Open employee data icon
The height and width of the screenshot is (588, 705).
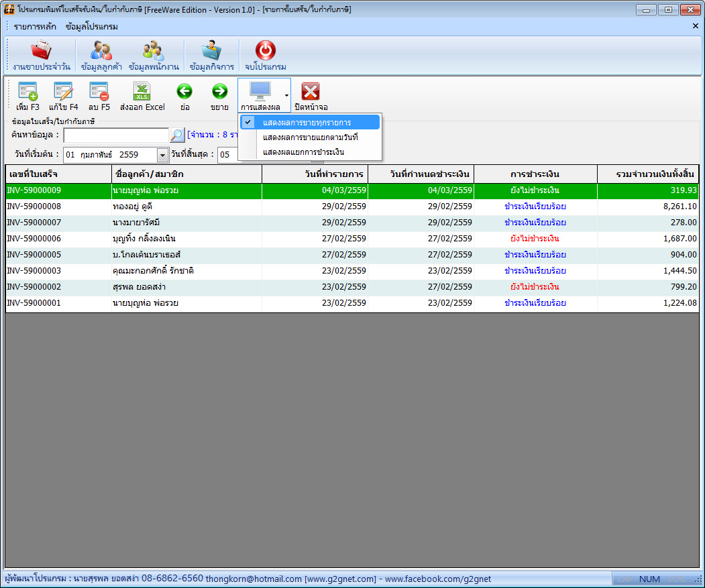click(154, 50)
